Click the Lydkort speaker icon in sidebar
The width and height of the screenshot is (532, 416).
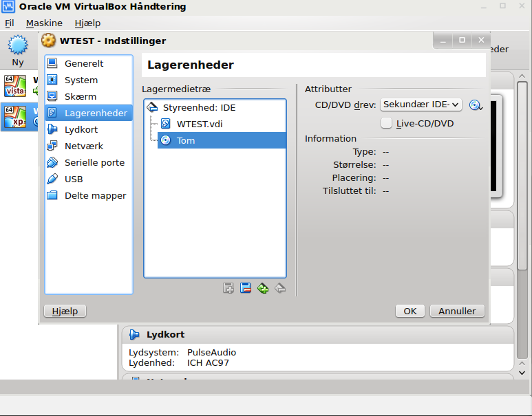(52, 129)
